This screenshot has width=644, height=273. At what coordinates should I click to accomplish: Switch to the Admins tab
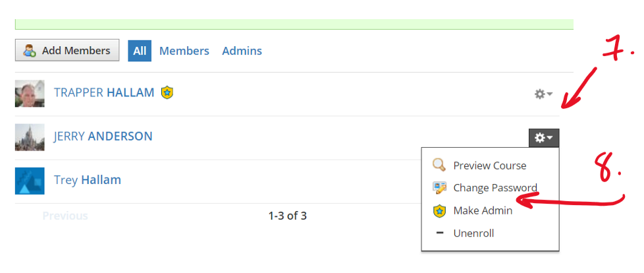point(242,51)
